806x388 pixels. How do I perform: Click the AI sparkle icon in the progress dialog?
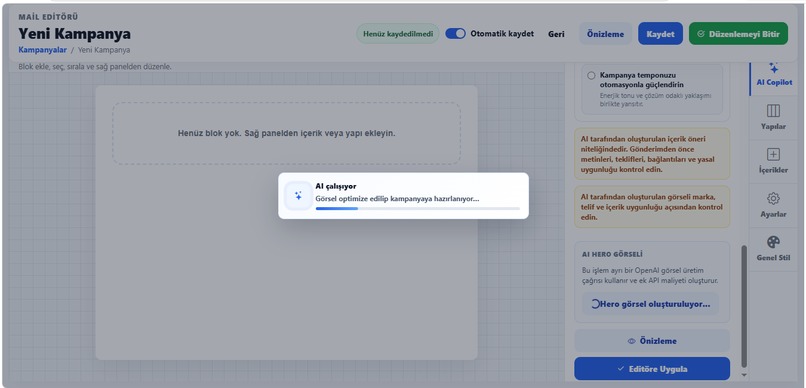(298, 196)
